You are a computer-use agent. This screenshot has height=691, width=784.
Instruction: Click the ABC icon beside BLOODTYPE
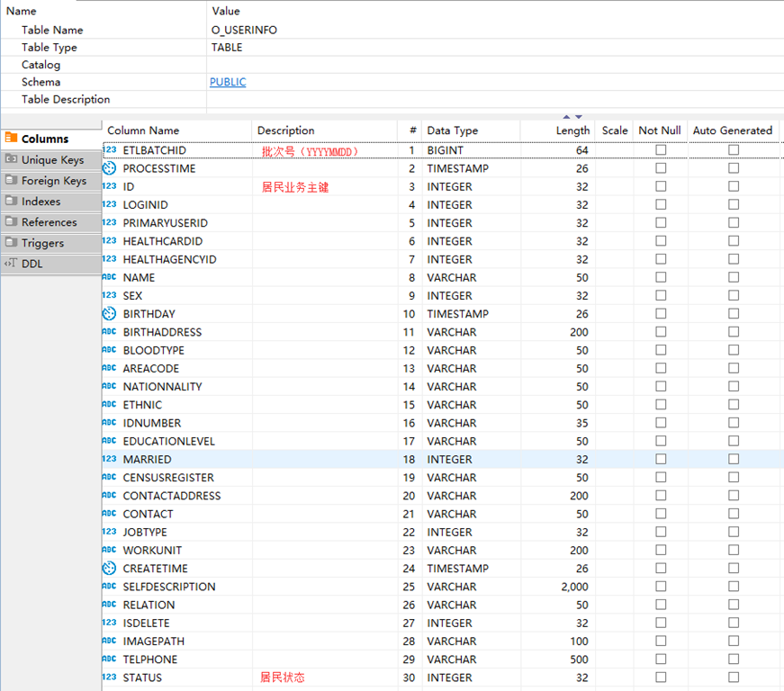(109, 350)
